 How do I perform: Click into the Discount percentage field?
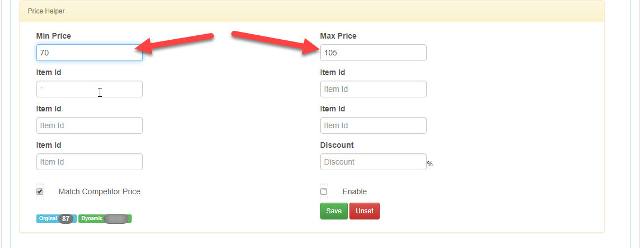click(x=374, y=162)
